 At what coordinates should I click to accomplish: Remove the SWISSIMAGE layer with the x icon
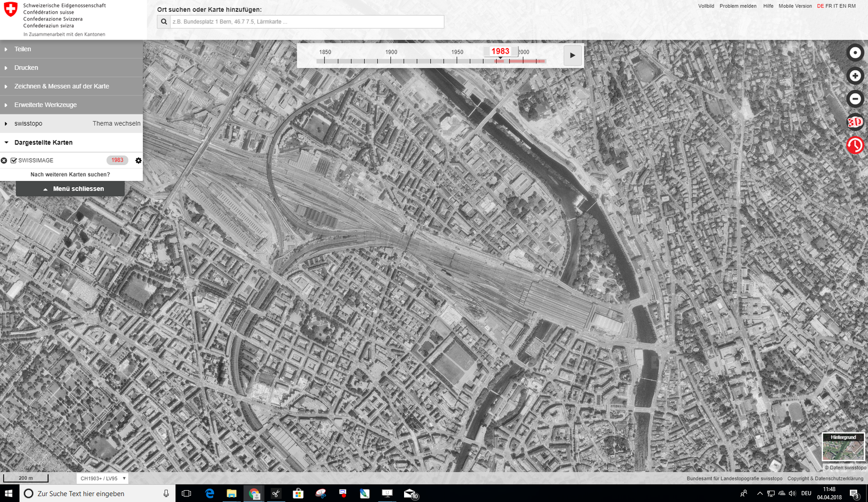(x=4, y=161)
